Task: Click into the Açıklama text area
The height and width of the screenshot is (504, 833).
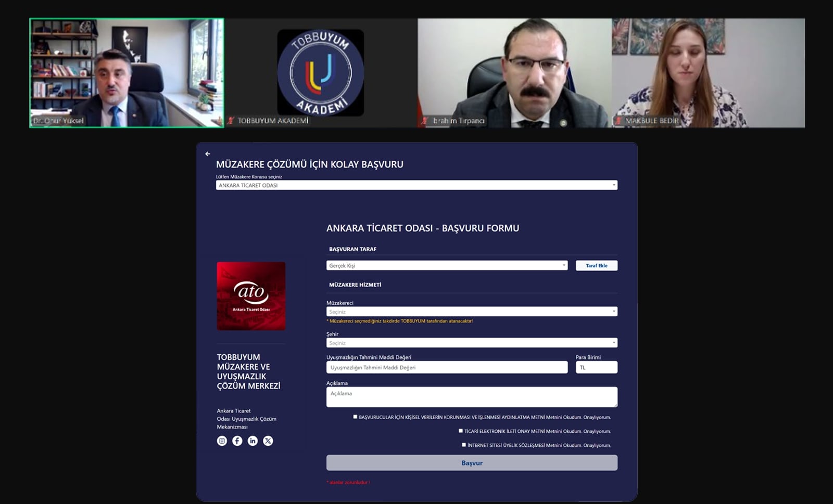Action: 472,397
